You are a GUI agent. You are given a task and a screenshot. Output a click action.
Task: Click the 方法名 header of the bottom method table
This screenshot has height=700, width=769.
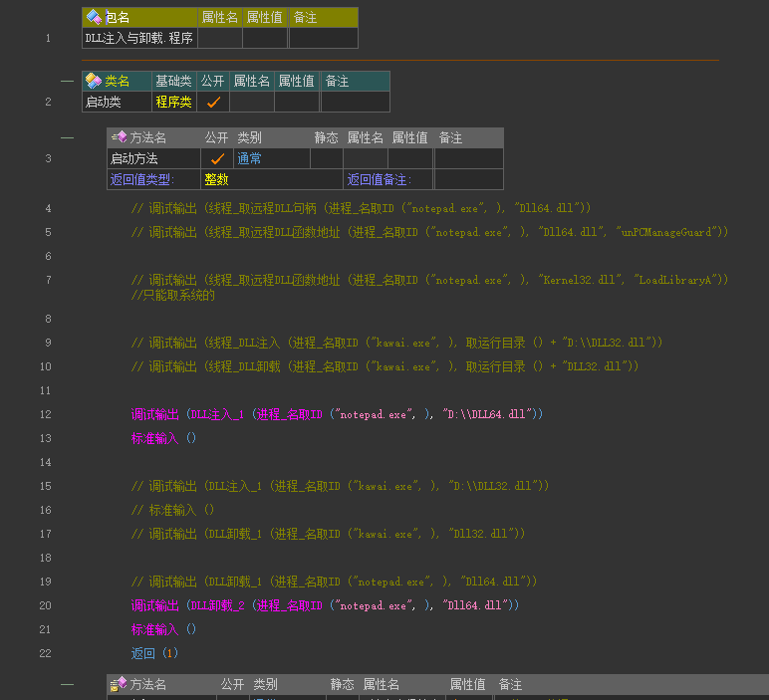click(148, 684)
